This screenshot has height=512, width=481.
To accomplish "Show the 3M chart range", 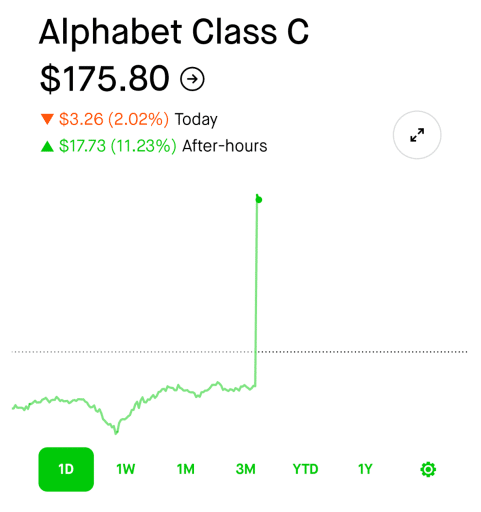I will [x=246, y=469].
